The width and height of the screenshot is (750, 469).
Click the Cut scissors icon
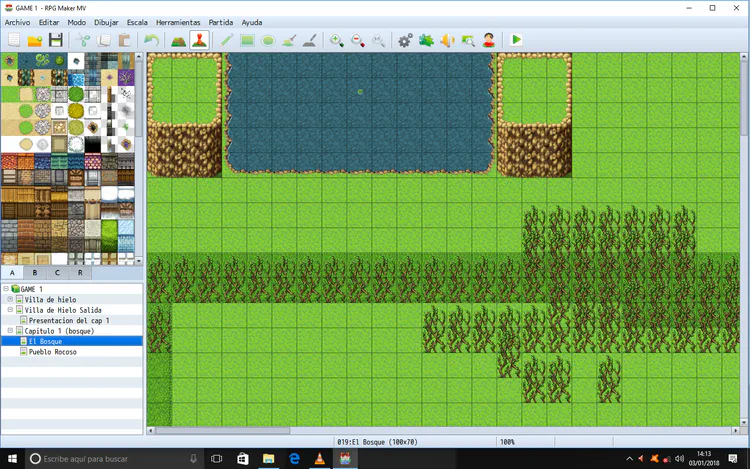83,40
